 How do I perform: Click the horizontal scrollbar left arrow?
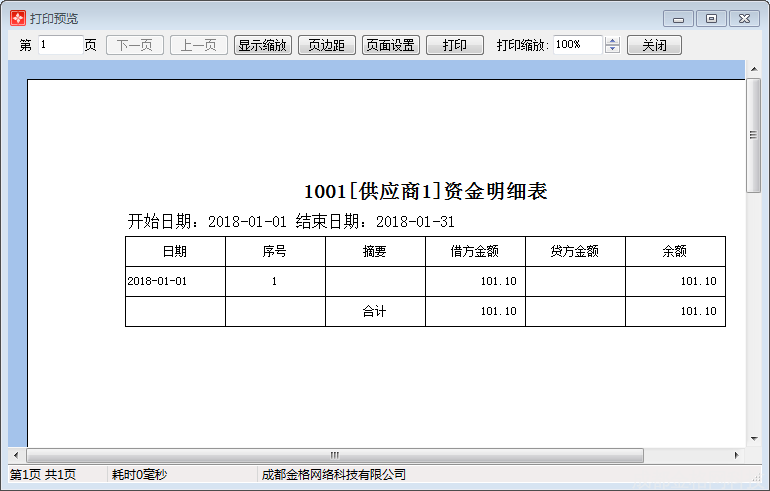(x=15, y=455)
